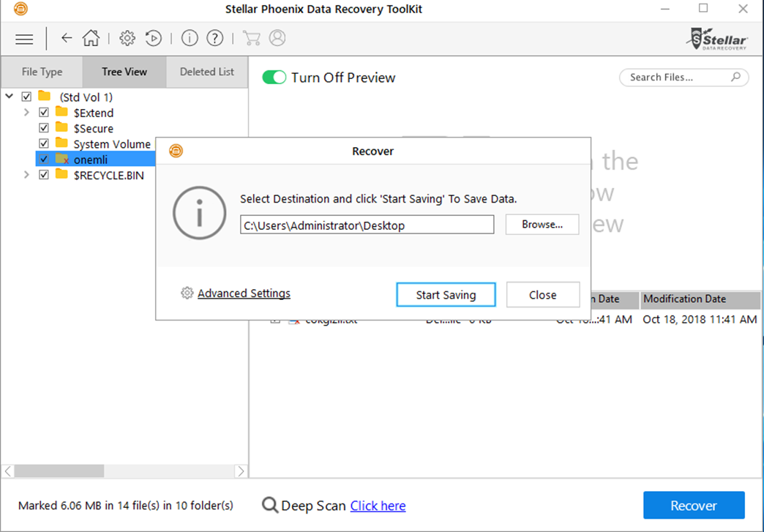Toggle the Turn Off Preview switch
Screen dimensions: 764x532
pos(274,78)
